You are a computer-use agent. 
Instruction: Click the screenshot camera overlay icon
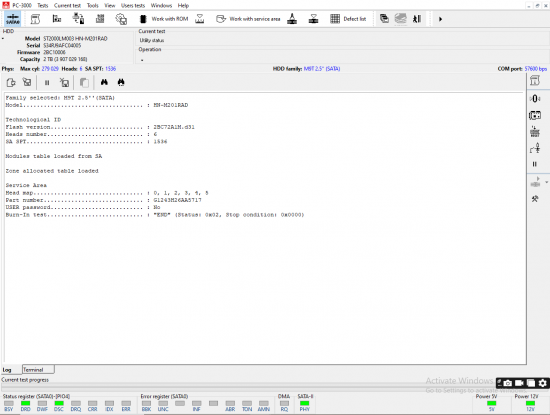click(x=507, y=383)
